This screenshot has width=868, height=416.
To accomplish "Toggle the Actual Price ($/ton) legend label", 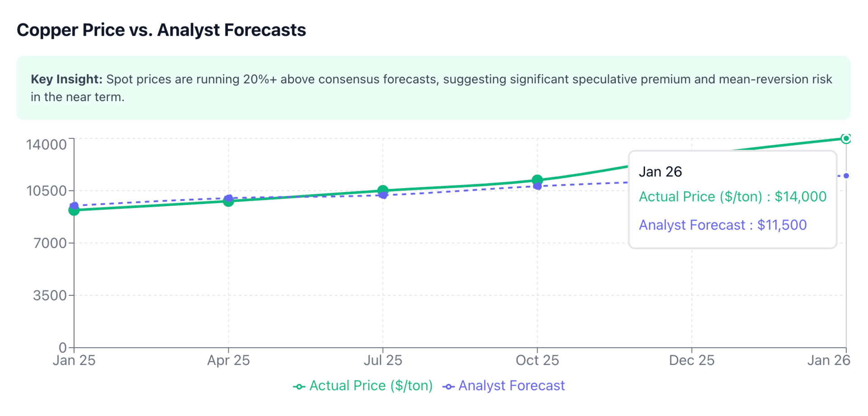I will [371, 386].
